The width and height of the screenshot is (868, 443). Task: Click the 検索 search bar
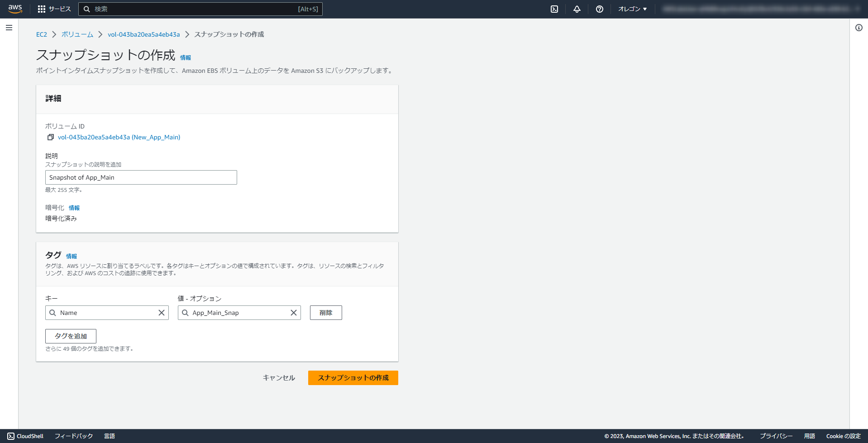click(x=199, y=9)
